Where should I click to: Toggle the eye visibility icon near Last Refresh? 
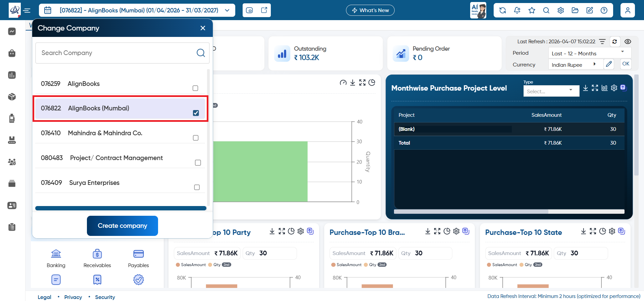point(628,42)
